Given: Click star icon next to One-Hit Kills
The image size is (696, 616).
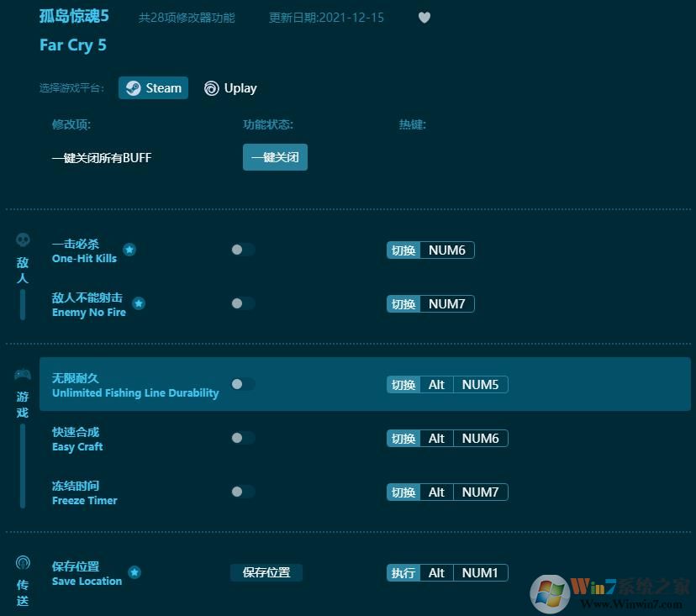Looking at the screenshot, I should click(129, 250).
